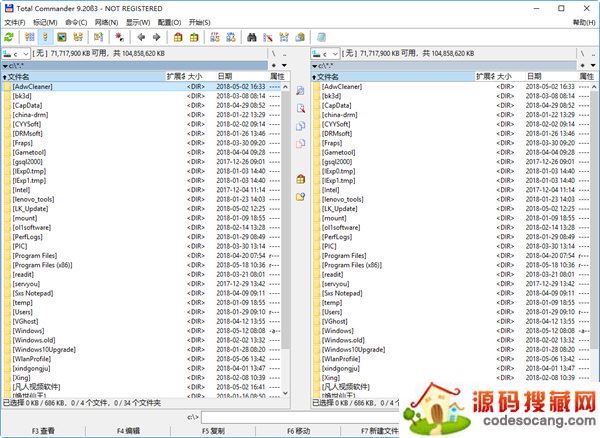Screen dimensions: 600x438
Task: Open right panel directory history arrow
Action: point(593,65)
